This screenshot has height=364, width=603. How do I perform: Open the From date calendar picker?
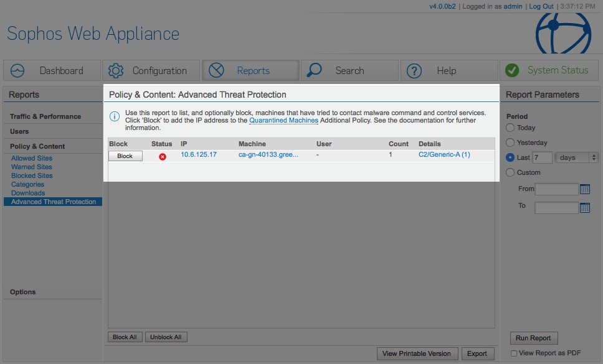point(584,189)
